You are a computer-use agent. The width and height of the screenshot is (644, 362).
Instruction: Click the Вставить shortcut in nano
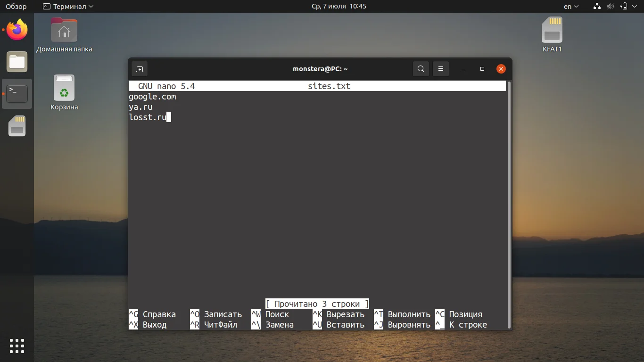[x=339, y=325]
